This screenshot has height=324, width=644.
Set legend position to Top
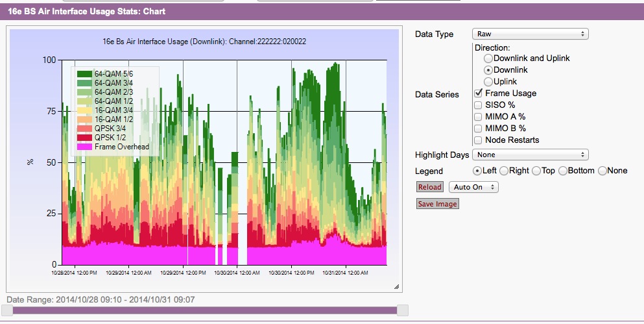click(x=536, y=171)
